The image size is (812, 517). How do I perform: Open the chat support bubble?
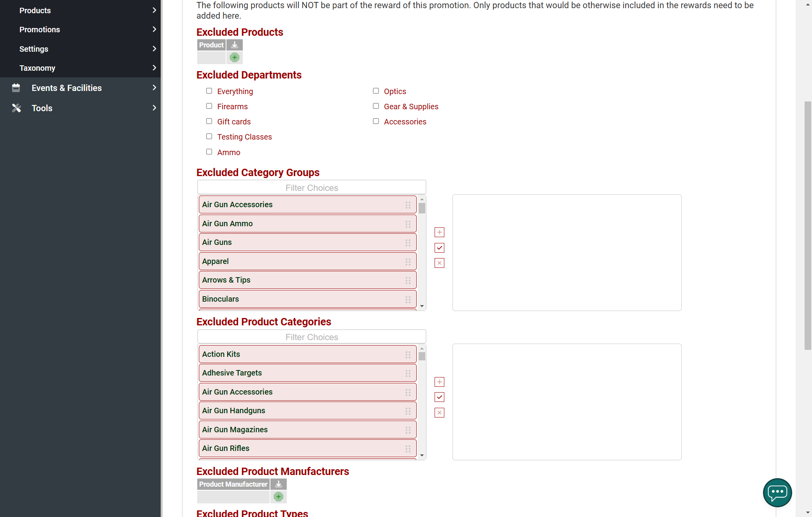pyautogui.click(x=777, y=493)
